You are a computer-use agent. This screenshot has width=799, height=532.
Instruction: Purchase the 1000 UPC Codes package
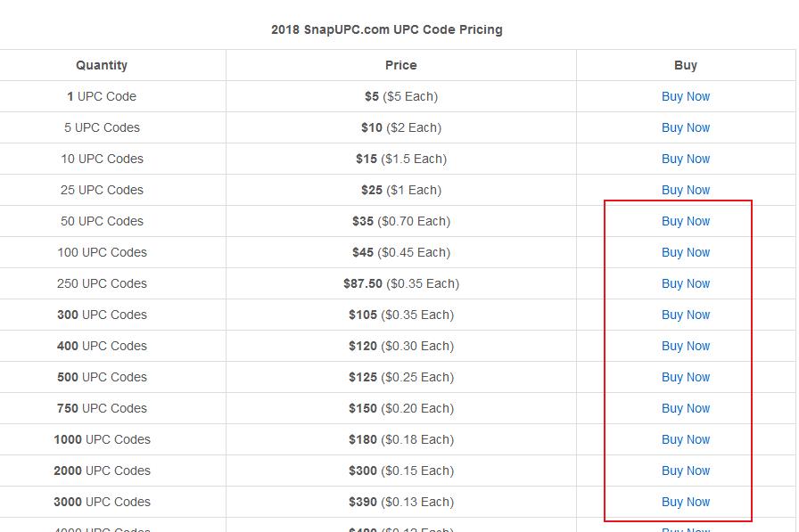pos(685,439)
